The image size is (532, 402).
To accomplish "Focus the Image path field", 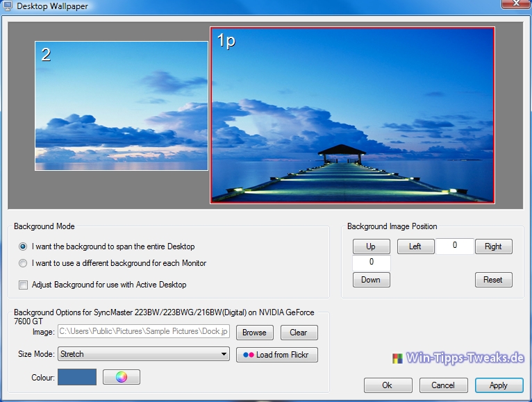I will tap(144, 331).
